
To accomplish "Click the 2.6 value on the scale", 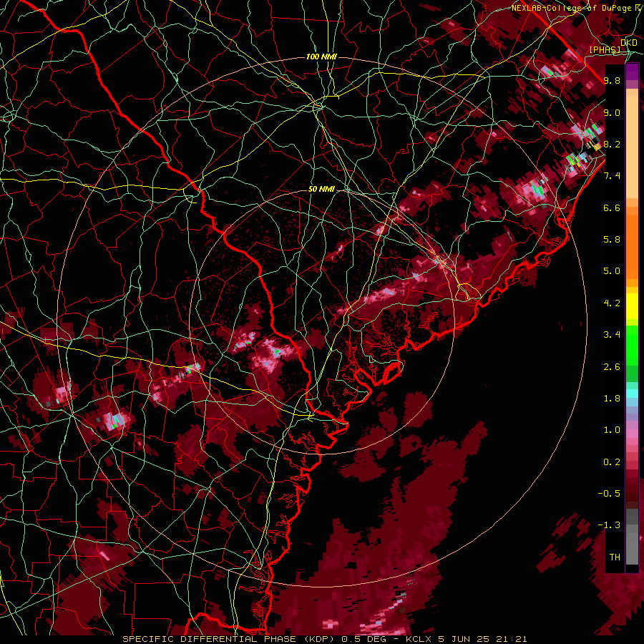I will click(x=612, y=367).
